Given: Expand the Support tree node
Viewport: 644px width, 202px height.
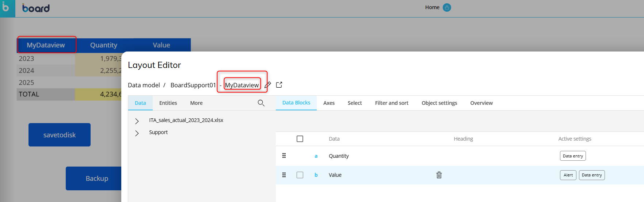Looking at the screenshot, I should [137, 133].
